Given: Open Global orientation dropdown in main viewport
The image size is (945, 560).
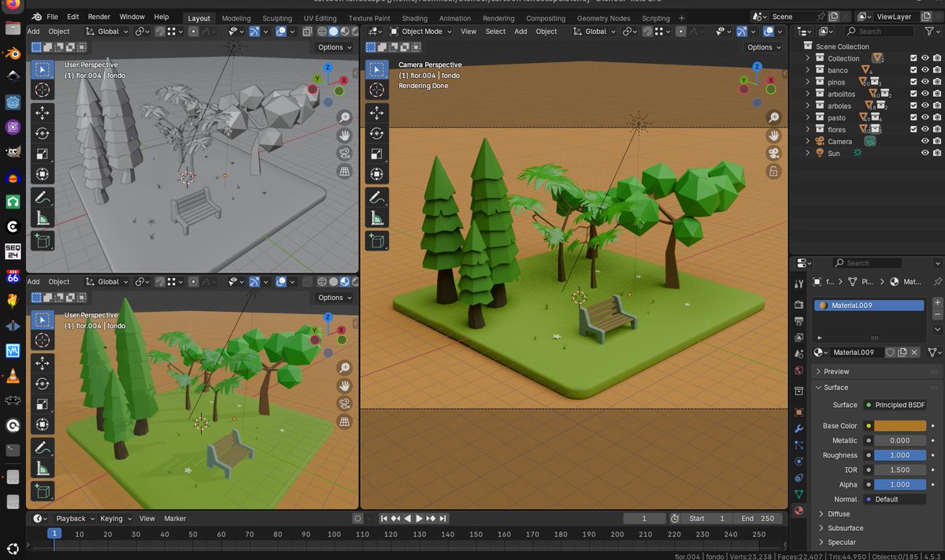Looking at the screenshot, I should pyautogui.click(x=595, y=32).
